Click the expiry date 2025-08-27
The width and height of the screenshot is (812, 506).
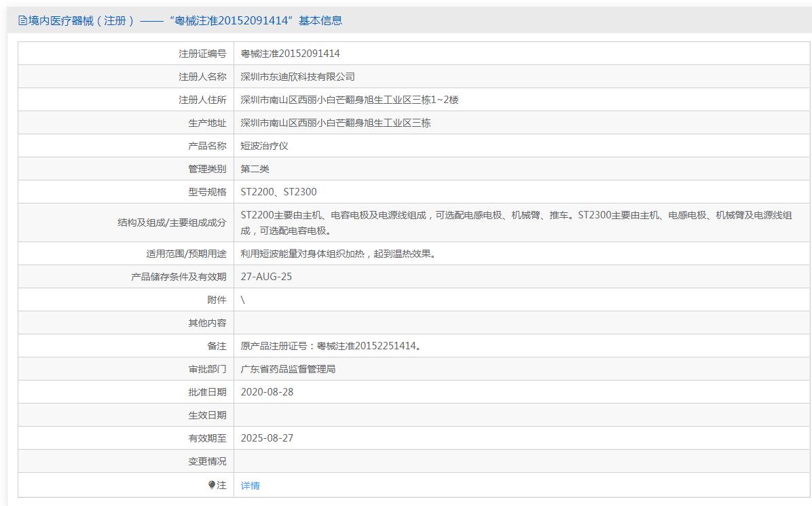(x=267, y=438)
